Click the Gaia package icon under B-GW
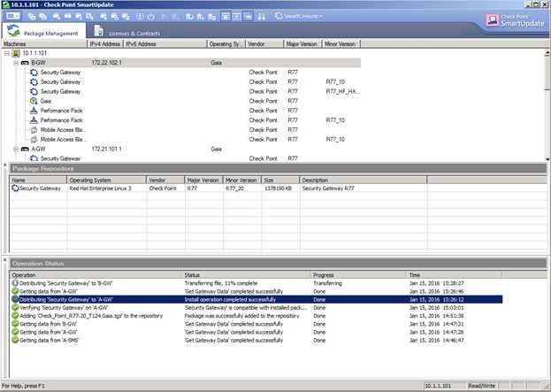This screenshot has height=392, width=551. [34, 101]
